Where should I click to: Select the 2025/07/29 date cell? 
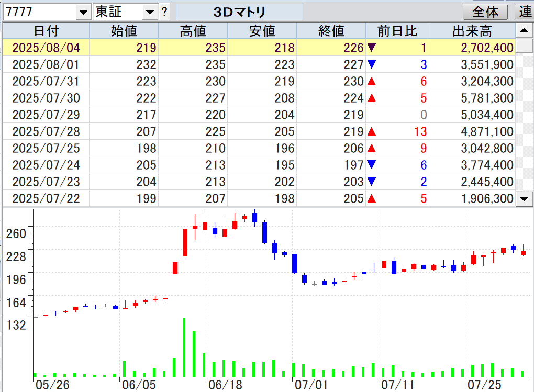[x=46, y=115]
